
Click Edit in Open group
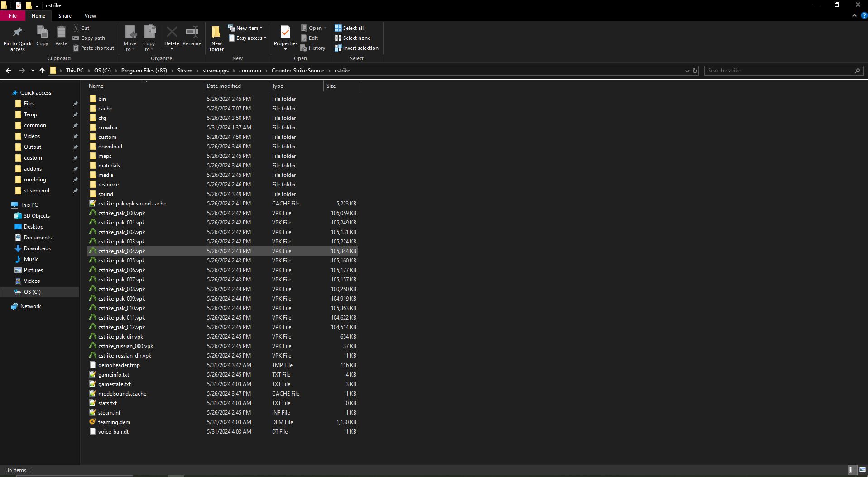pyautogui.click(x=309, y=38)
